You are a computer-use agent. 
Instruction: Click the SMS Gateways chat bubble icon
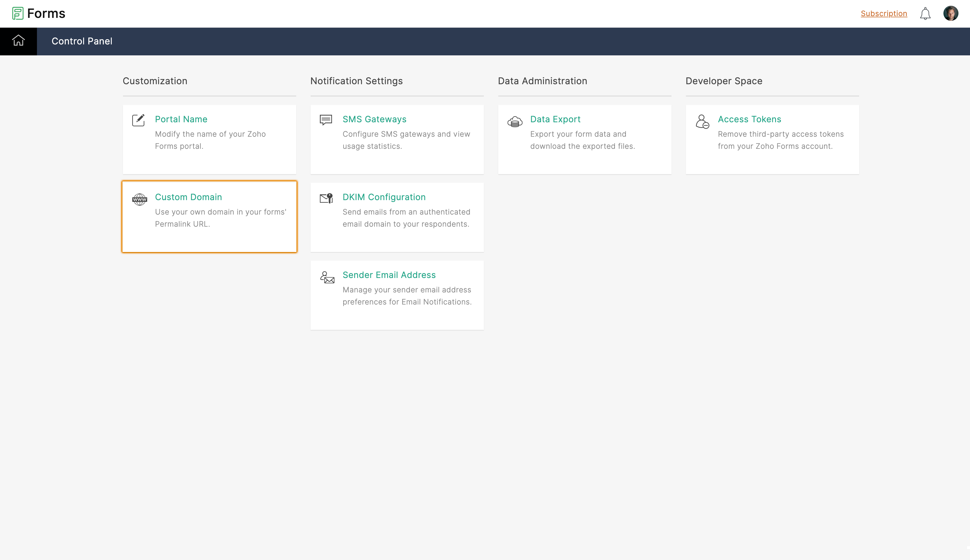pos(326,120)
